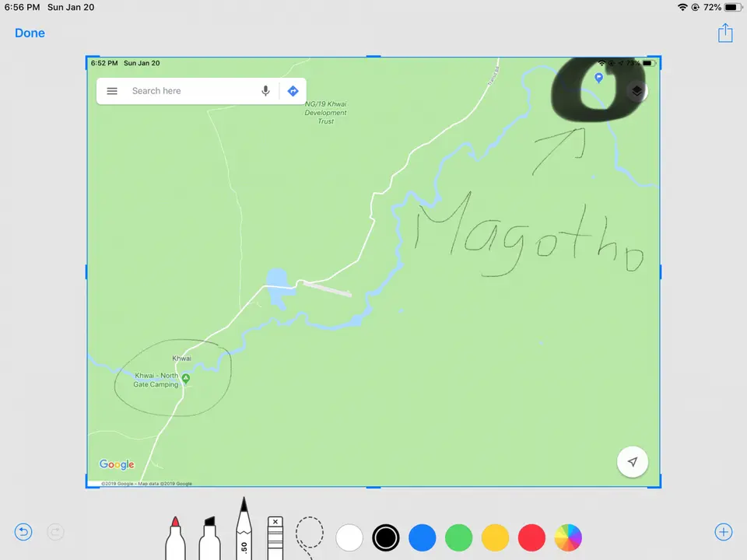Open the plus add-annotation menu
Viewport: 747px width, 560px height.
724,532
